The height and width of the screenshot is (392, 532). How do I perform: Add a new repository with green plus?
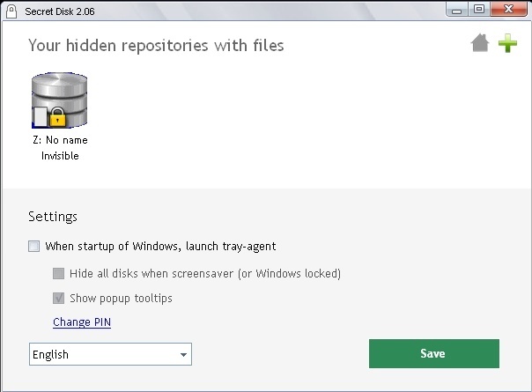(x=507, y=43)
